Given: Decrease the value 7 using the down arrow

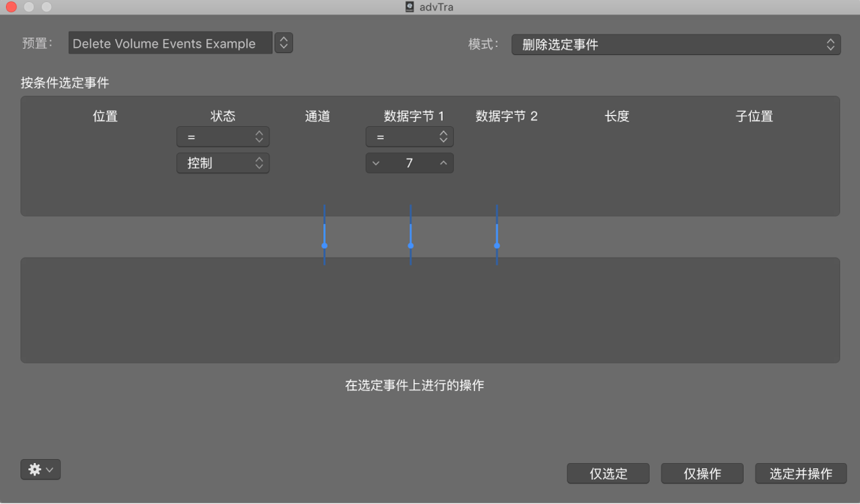Looking at the screenshot, I should coord(376,163).
